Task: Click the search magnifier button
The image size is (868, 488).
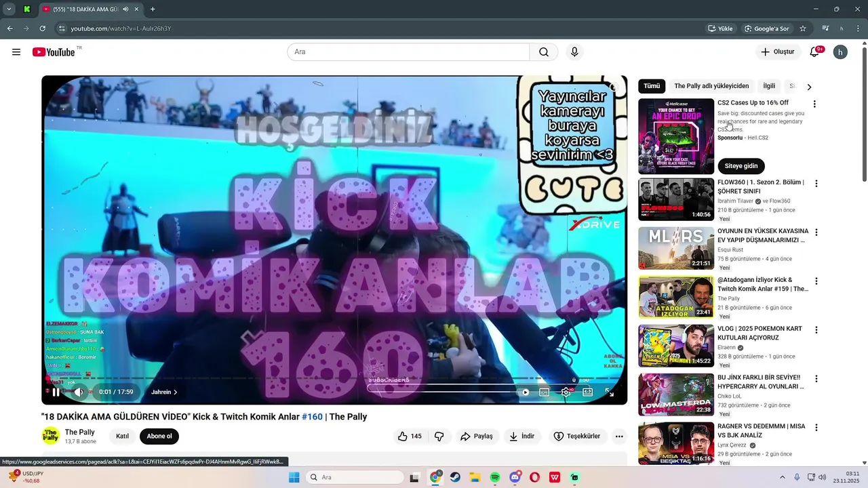Action: 544,52
